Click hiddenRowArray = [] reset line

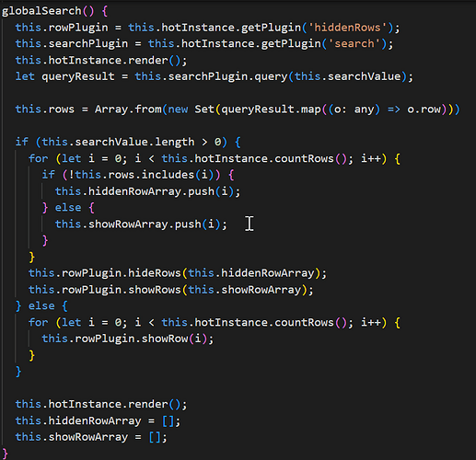point(98,420)
